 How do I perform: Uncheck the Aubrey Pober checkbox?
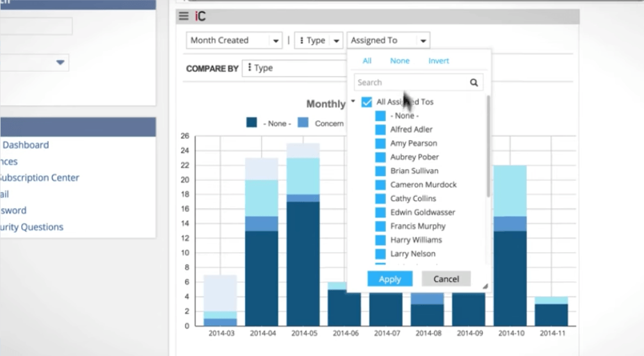(380, 158)
